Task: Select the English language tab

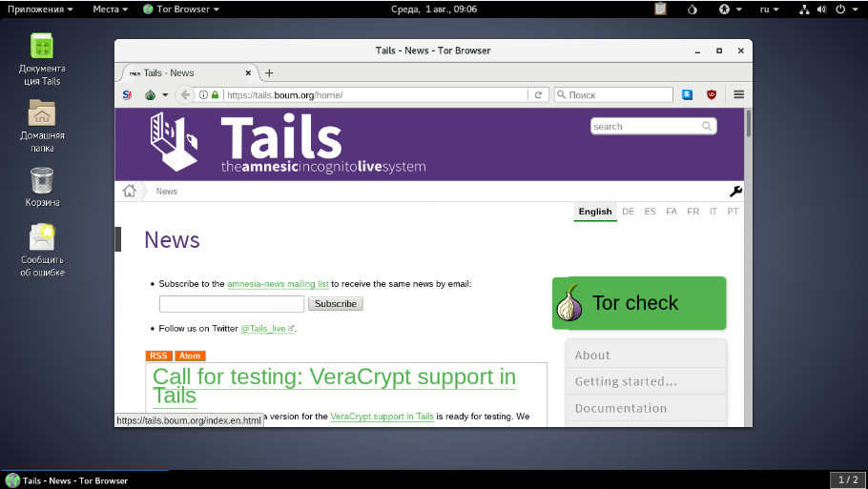Action: [595, 212]
